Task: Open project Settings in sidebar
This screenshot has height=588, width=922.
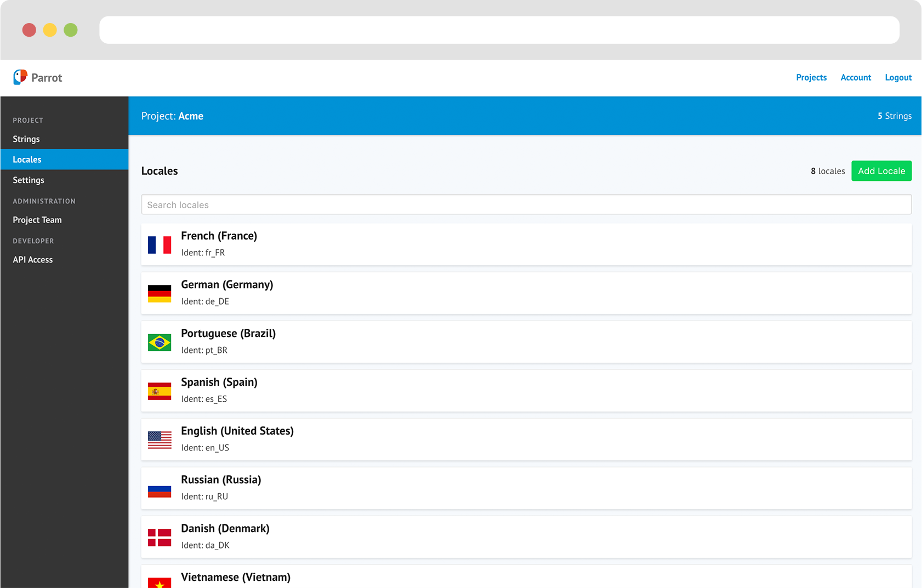Action: tap(64, 180)
